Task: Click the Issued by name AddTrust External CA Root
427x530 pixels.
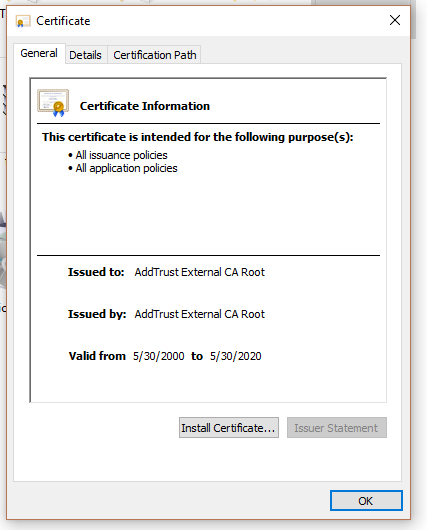Action: (x=199, y=314)
